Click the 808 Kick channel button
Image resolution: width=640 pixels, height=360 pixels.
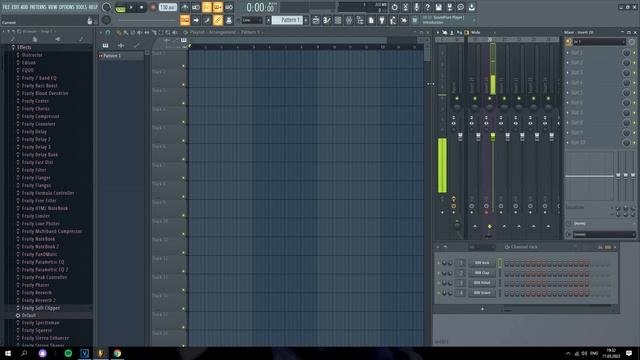coord(482,263)
